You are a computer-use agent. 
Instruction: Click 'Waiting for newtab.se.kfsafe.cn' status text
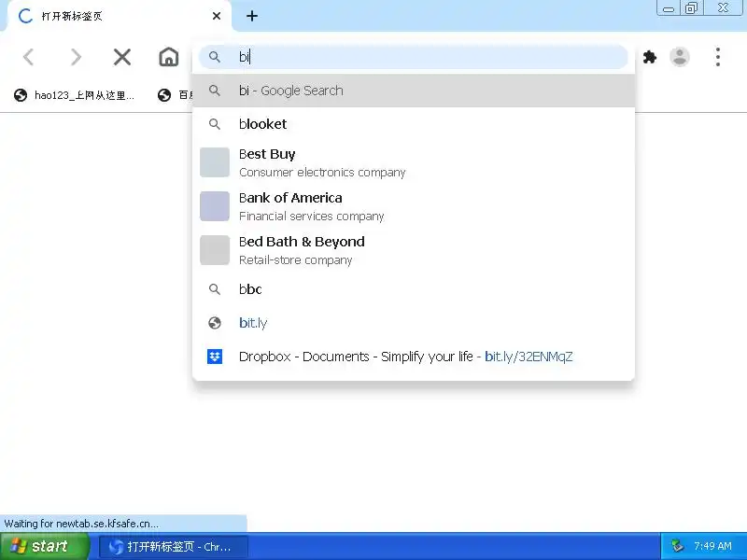click(x=81, y=524)
